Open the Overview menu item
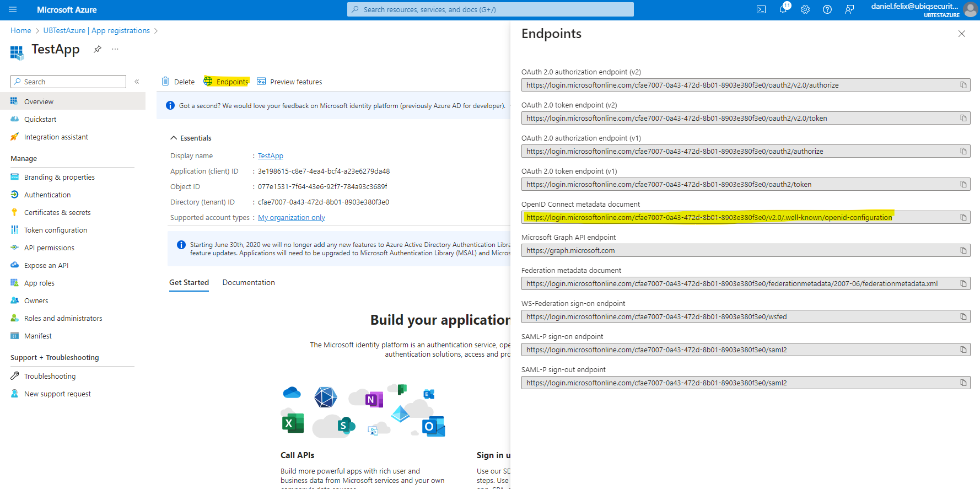The height and width of the screenshot is (489, 980). click(x=73, y=101)
